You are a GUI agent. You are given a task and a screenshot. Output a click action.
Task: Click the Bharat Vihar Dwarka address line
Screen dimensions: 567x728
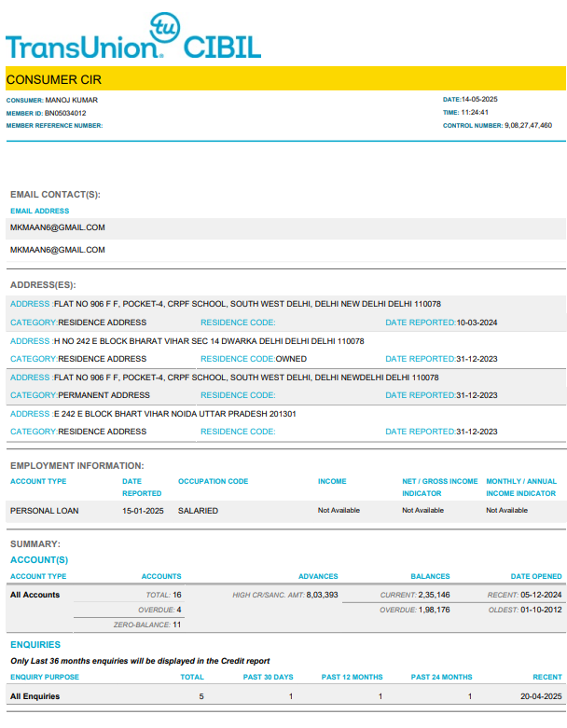point(209,341)
